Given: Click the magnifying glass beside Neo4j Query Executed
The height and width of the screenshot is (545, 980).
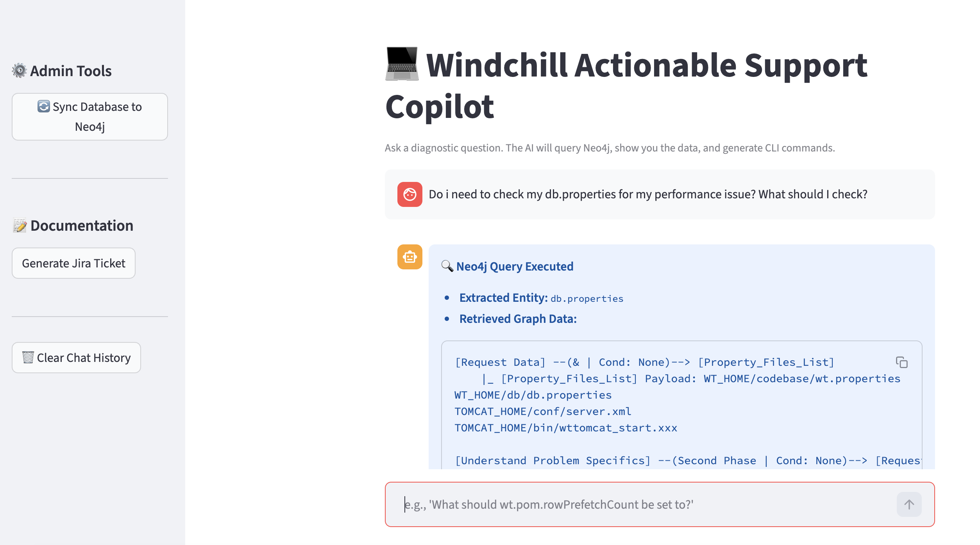Looking at the screenshot, I should (447, 266).
